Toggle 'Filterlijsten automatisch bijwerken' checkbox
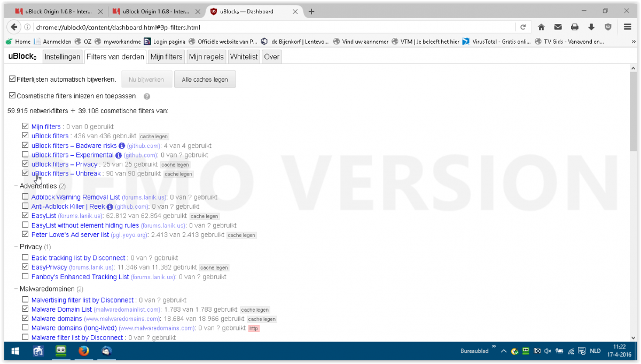The height and width of the screenshot is (364, 641). (12, 79)
